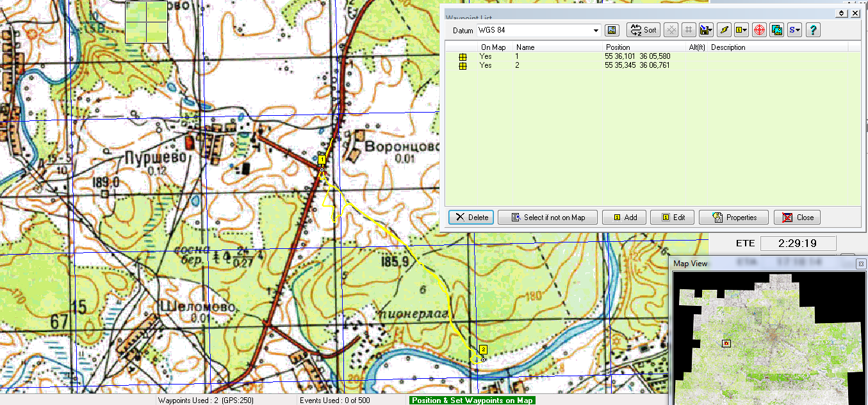Image resolution: width=868 pixels, height=405 pixels.
Task: Open the save disk dropdown
Action: coord(707,30)
